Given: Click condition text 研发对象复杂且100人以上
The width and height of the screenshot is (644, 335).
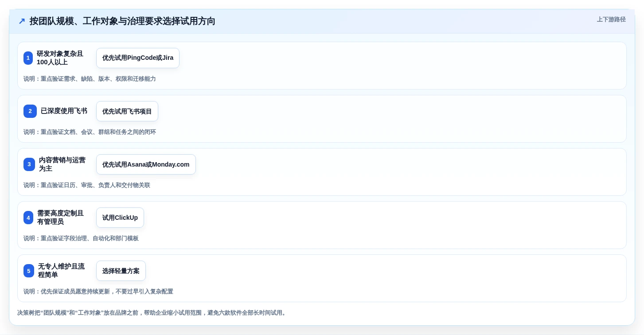Looking at the screenshot, I should click(60, 58).
